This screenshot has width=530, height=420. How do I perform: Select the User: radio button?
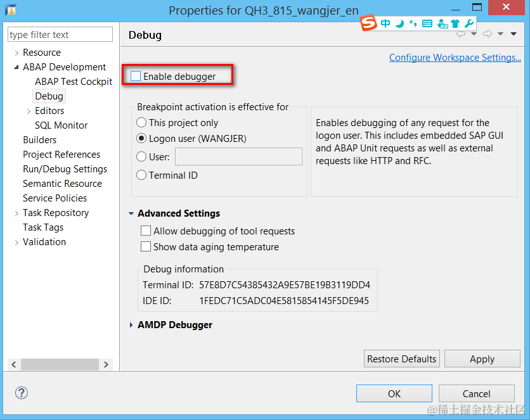(141, 156)
